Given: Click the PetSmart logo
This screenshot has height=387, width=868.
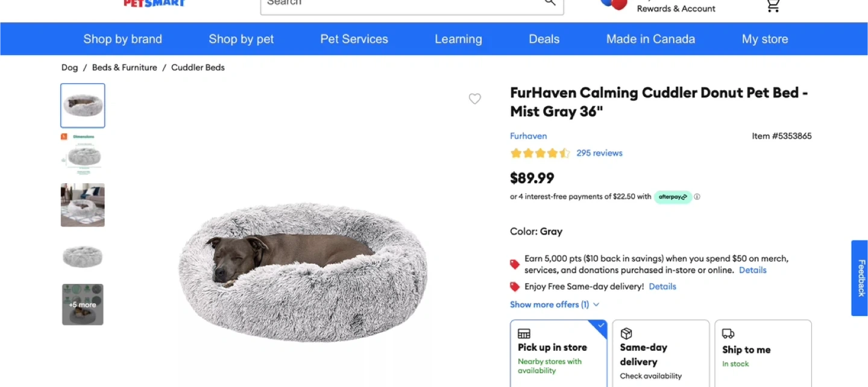Looking at the screenshot, I should [154, 3].
